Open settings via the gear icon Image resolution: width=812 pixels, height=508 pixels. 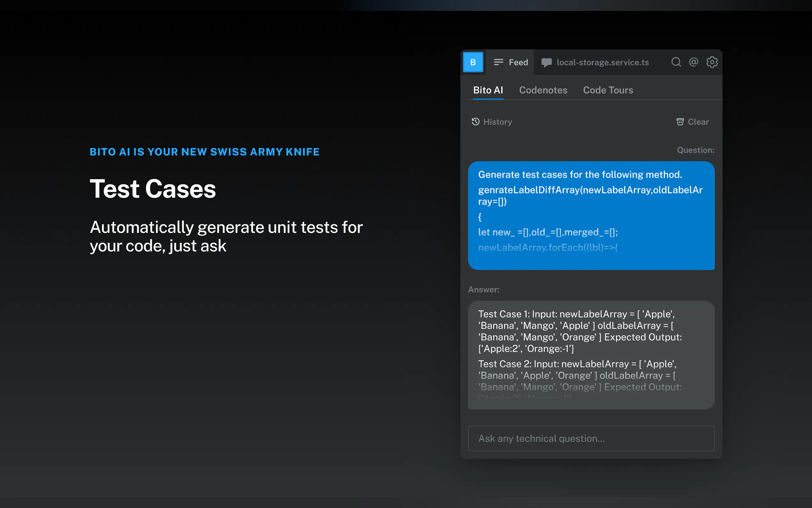click(712, 62)
